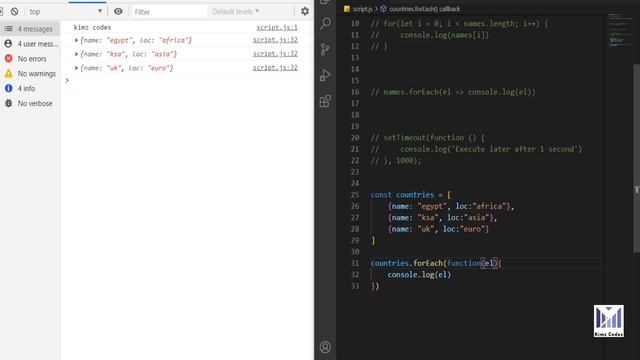Open VS Code Accounts icon
This screenshot has width=640, height=360.
[x=325, y=347]
